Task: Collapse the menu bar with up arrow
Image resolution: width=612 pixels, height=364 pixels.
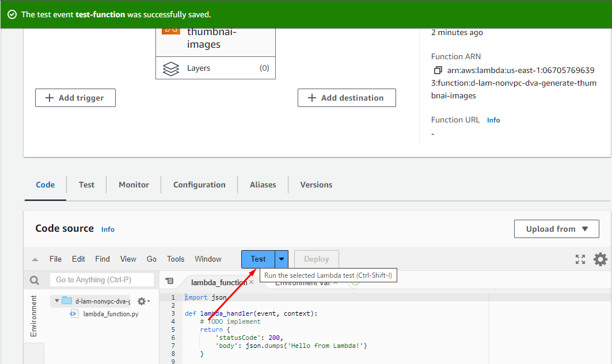Action: pos(35,259)
